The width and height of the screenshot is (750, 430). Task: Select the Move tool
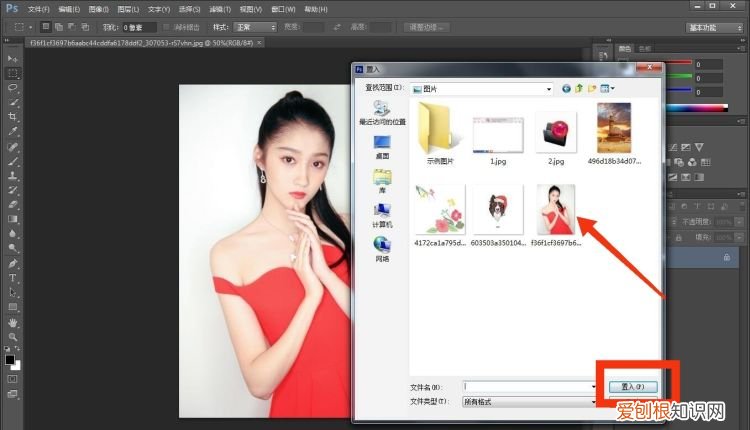click(x=12, y=58)
